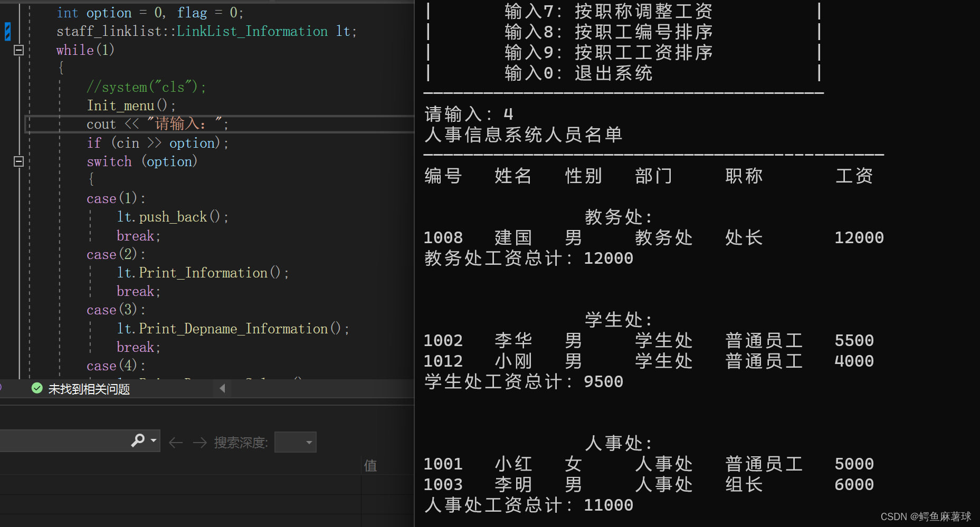
Task: Open the search options dropdown arrow
Action: tap(154, 440)
